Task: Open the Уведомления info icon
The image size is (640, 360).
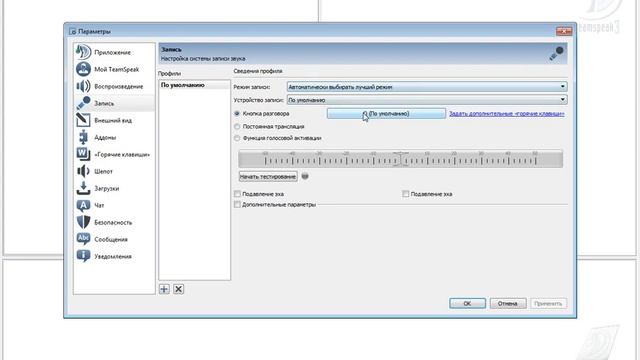Action: point(83,256)
